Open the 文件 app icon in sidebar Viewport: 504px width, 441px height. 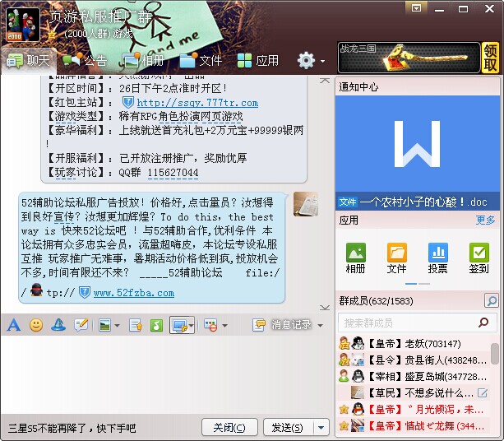pos(396,258)
